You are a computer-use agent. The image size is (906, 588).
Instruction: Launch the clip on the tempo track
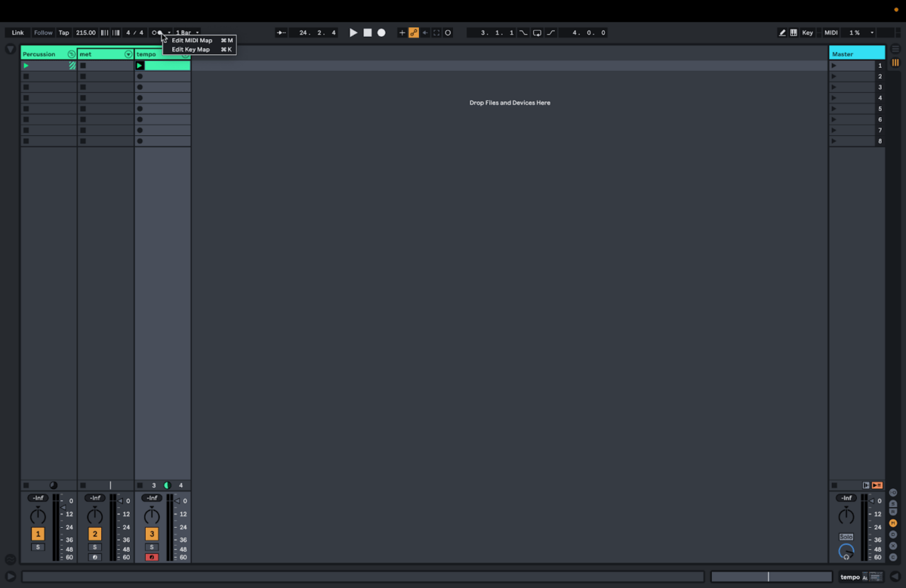(x=139, y=65)
